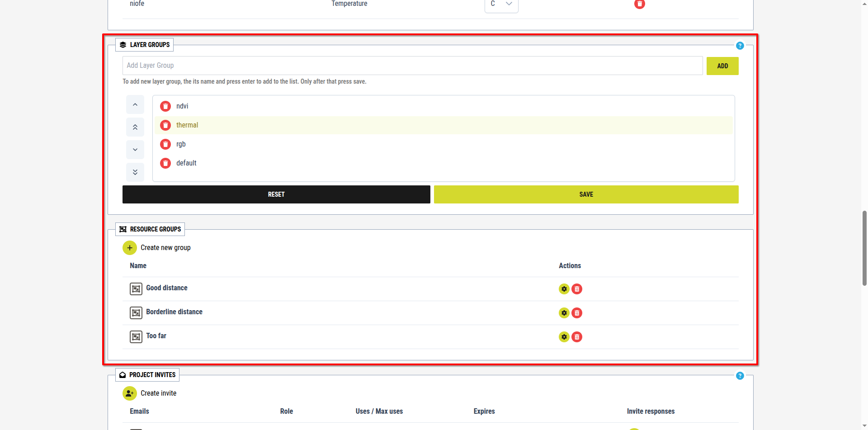
Task: Delete the niofe Temperature row
Action: click(x=640, y=4)
